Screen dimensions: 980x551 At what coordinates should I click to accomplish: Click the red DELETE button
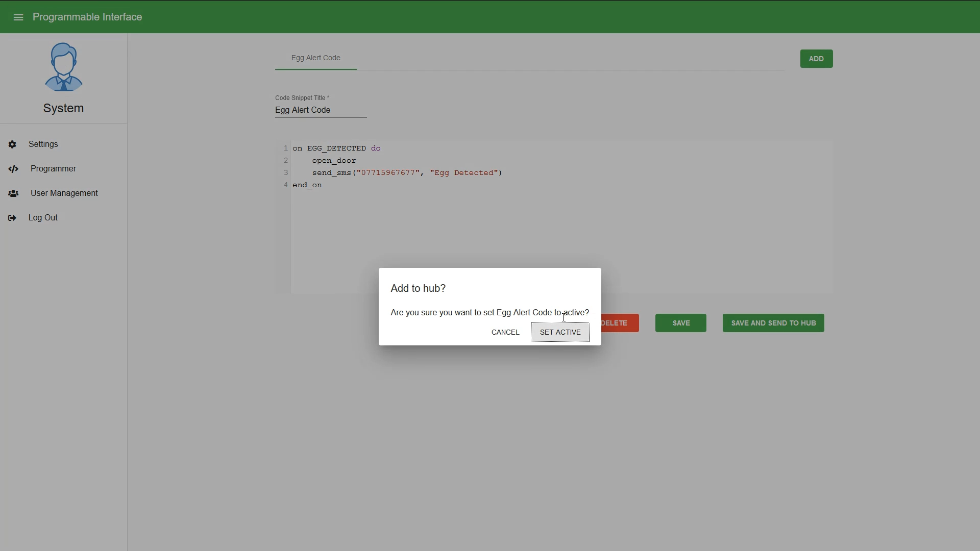coord(620,323)
